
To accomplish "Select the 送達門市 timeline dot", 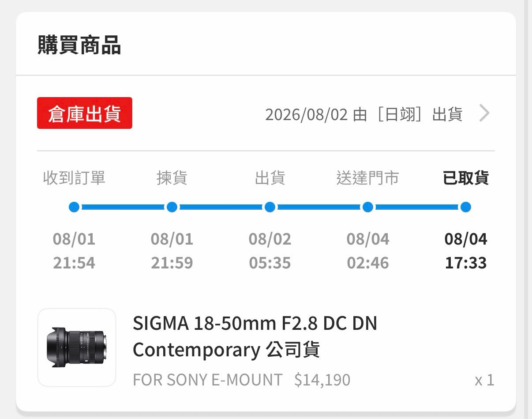I will pos(368,207).
